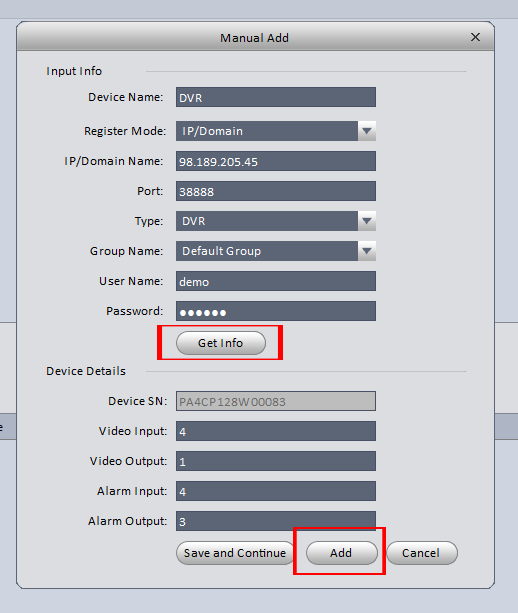Screen dimensions: 518x613
Task: Click Save and Continue button
Action: [x=235, y=553]
